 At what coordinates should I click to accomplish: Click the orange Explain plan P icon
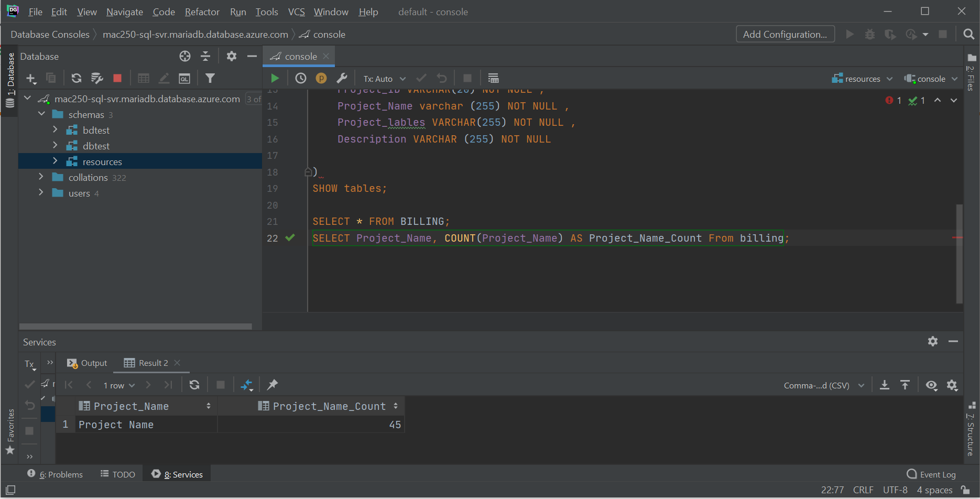(x=321, y=79)
